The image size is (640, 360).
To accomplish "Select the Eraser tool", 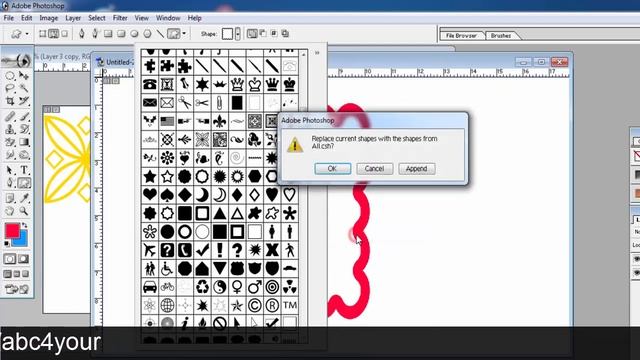I will tap(10, 142).
